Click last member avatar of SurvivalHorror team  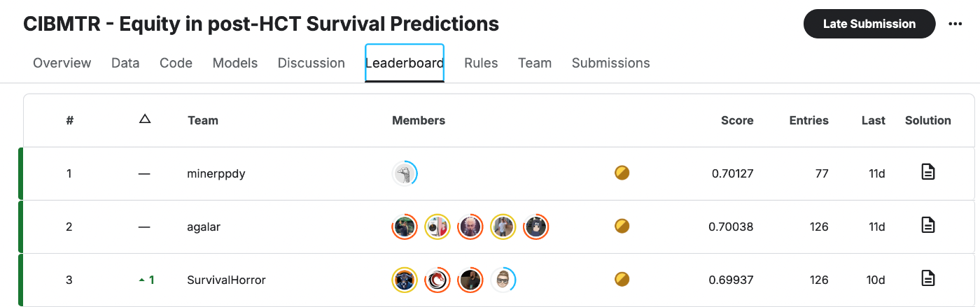503,280
